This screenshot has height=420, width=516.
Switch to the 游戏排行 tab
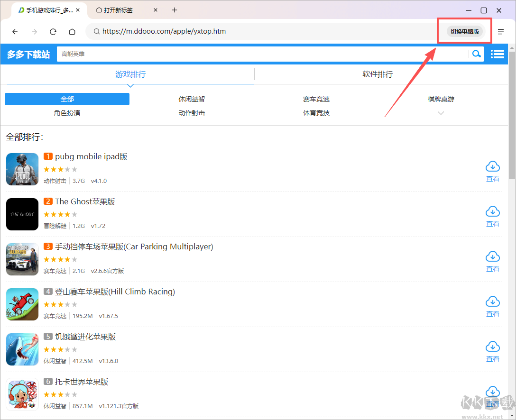point(130,74)
